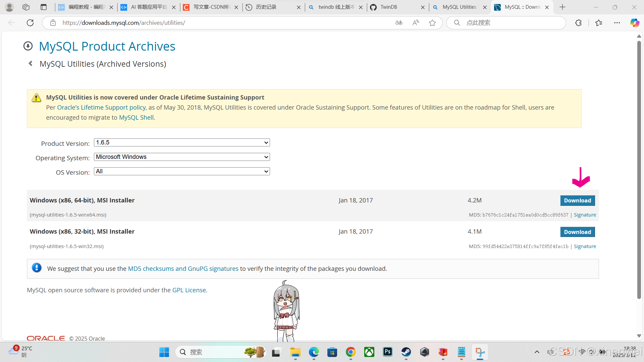The width and height of the screenshot is (644, 362).
Task: Open Steam from the taskbar
Action: pyautogui.click(x=406, y=352)
